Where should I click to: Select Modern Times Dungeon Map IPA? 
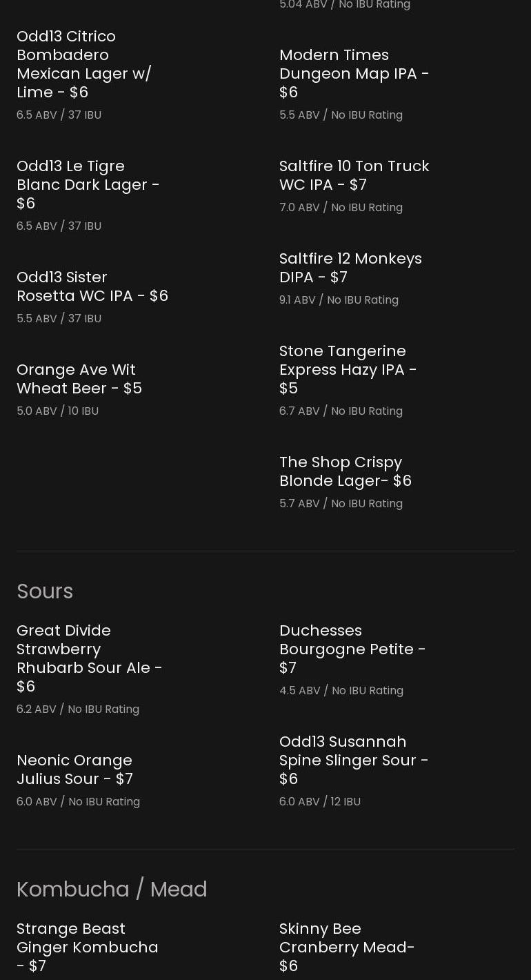coord(354,73)
